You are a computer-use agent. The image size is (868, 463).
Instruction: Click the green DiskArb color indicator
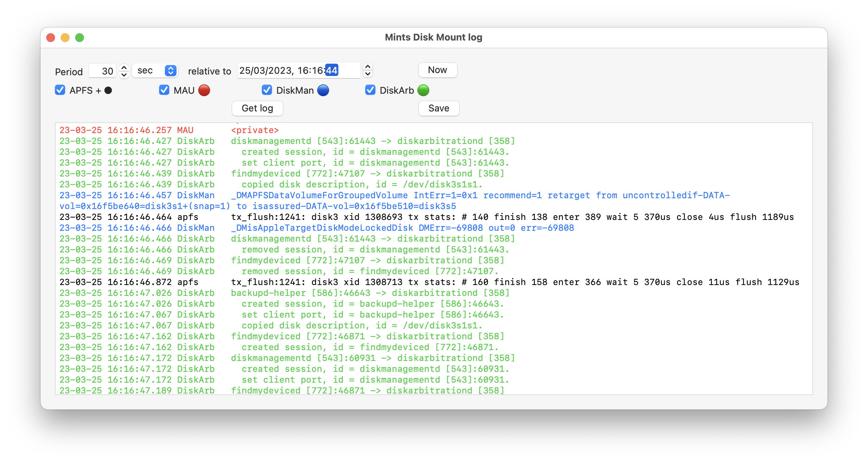coord(423,90)
